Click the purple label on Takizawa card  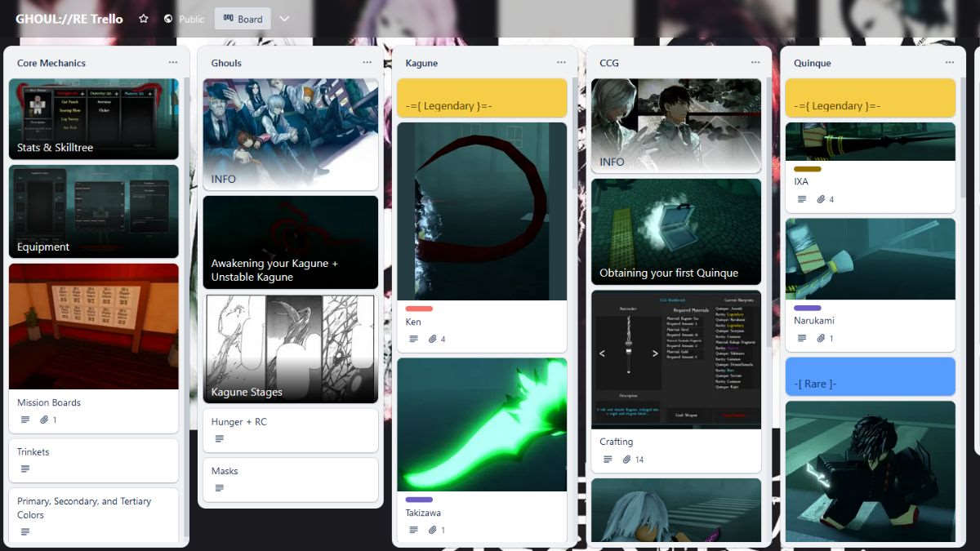[x=419, y=500]
